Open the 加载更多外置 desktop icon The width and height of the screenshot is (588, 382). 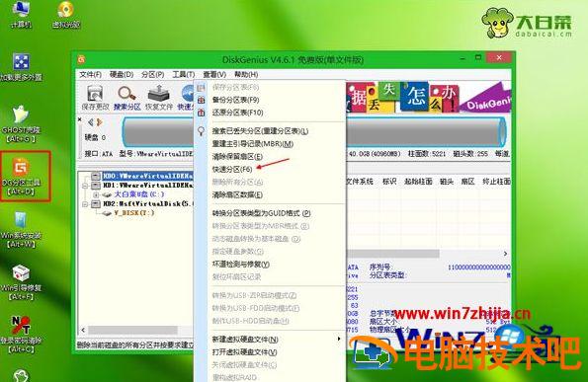(x=21, y=67)
